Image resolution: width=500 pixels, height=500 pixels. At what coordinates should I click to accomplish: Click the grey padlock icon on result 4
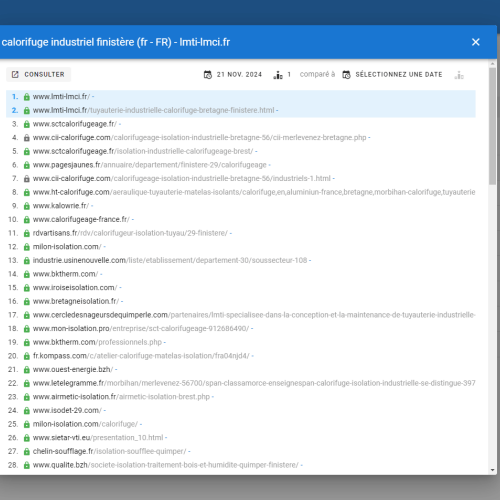27,138
